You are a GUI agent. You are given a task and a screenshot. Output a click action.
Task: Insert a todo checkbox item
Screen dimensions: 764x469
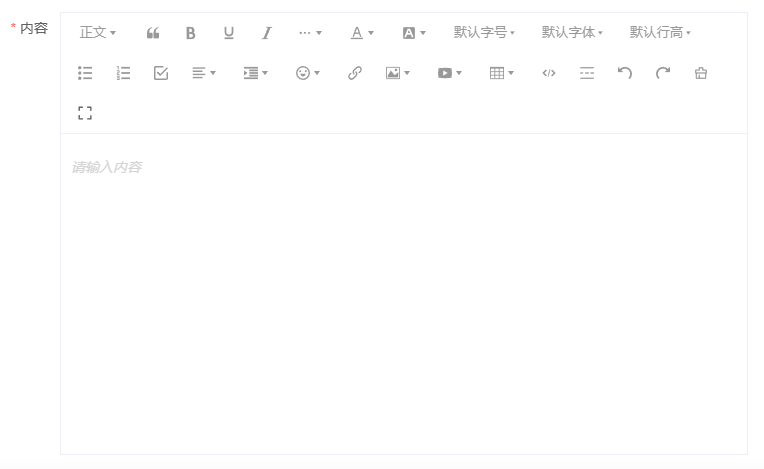click(161, 73)
